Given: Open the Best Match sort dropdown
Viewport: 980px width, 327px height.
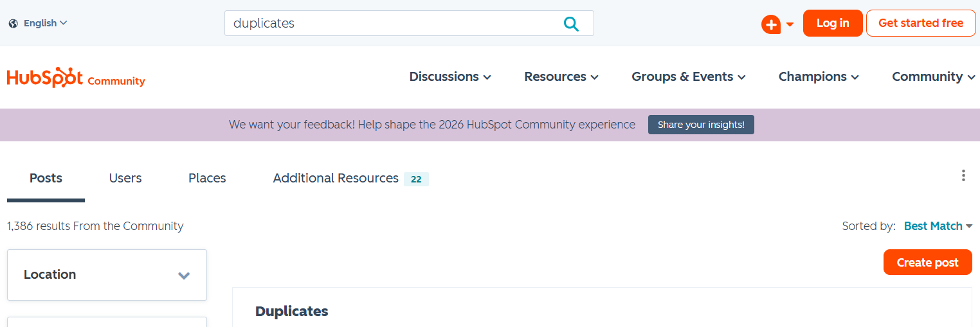Looking at the screenshot, I should (x=938, y=226).
